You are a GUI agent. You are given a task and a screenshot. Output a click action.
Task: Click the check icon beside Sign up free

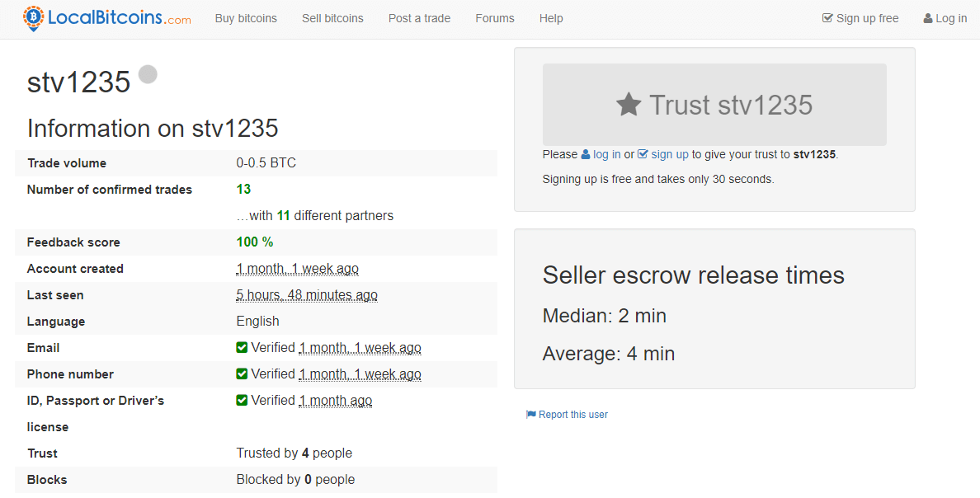pyautogui.click(x=827, y=18)
